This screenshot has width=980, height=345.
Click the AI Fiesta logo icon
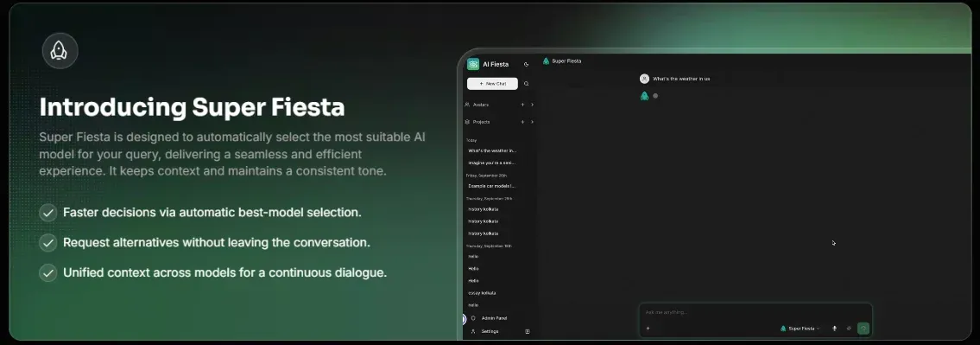point(473,64)
